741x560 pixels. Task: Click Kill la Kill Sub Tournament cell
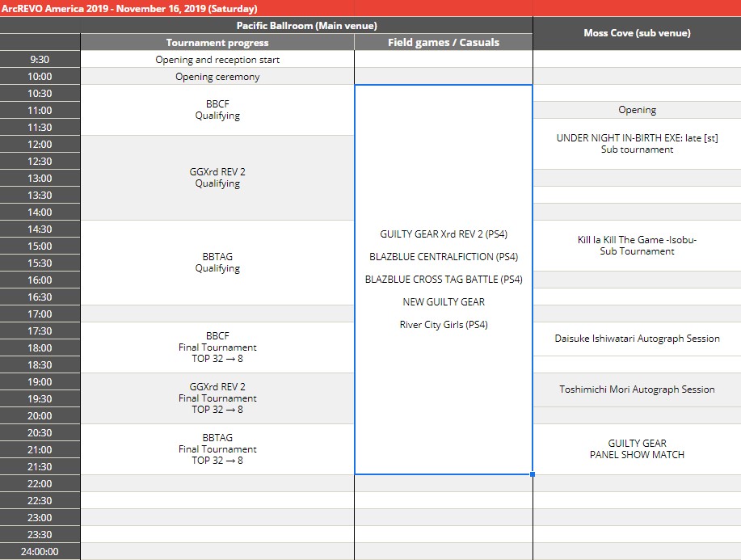click(x=637, y=246)
